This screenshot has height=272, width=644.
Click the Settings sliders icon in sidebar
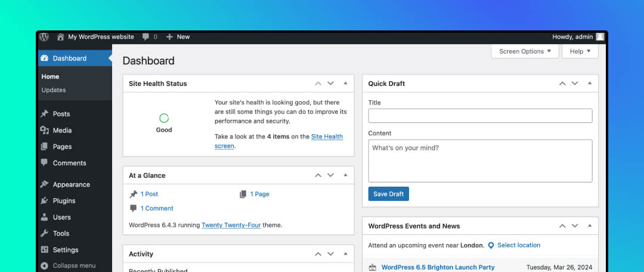pos(44,250)
